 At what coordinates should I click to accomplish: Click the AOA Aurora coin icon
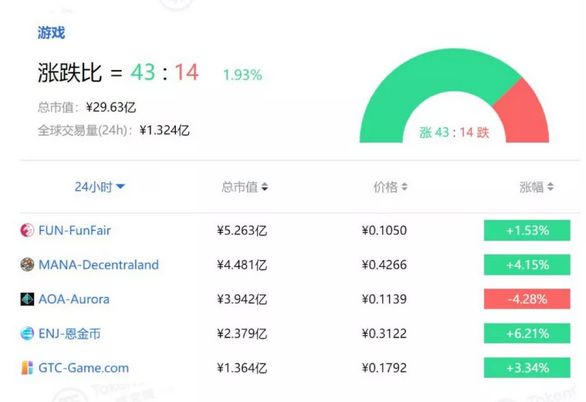[x=27, y=299]
